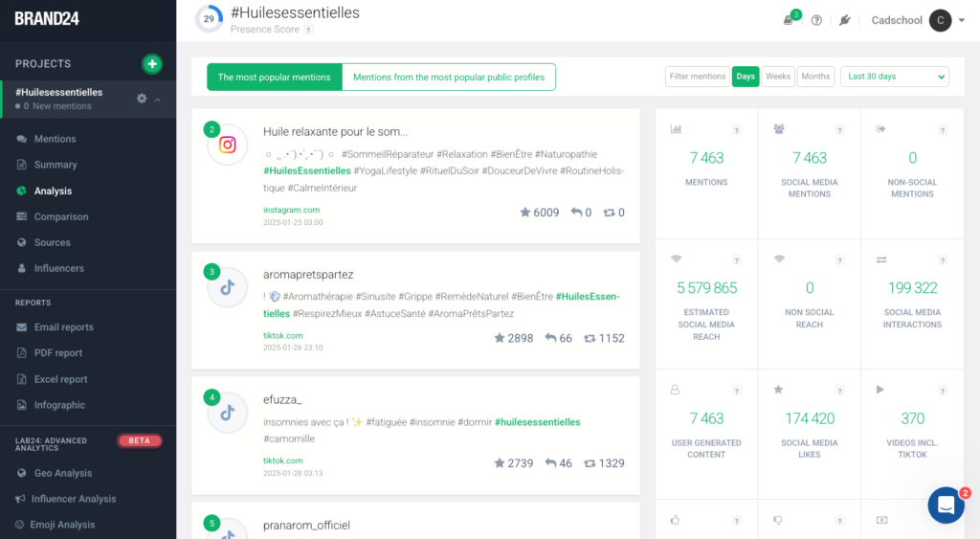Open tiktok.com link of efuzza_ mention

click(283, 460)
